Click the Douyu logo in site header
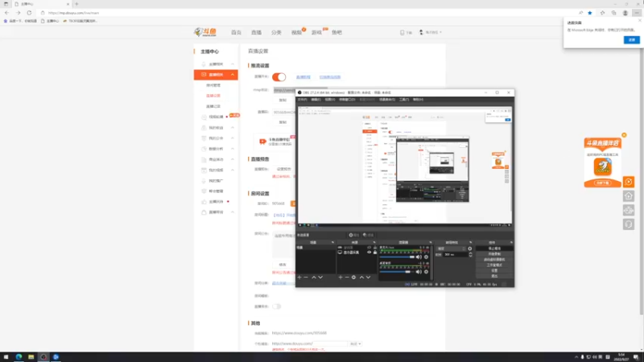This screenshot has width=644, height=362. coord(205,32)
